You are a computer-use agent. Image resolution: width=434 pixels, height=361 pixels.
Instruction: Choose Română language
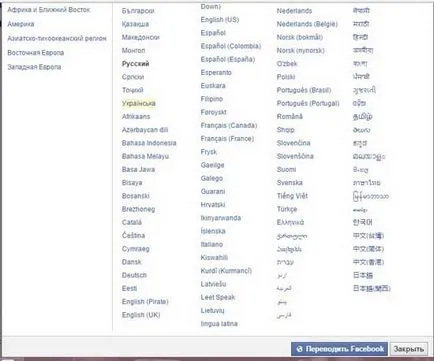[x=289, y=117]
